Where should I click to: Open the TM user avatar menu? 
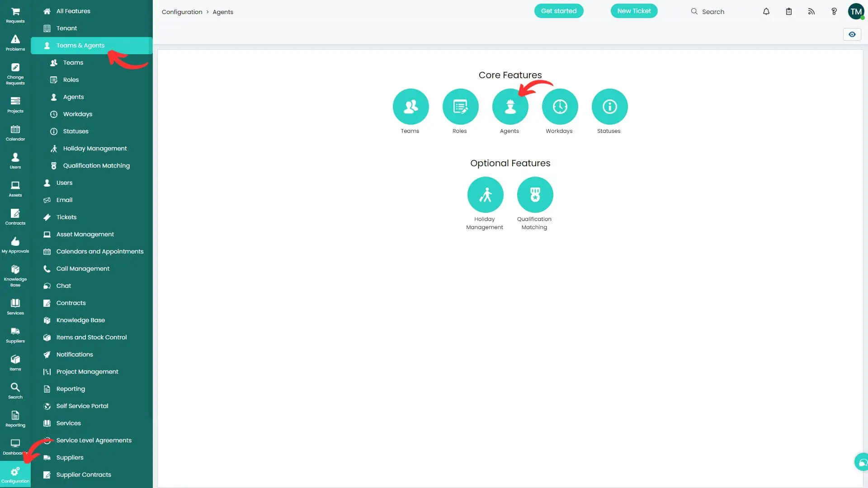pyautogui.click(x=856, y=12)
